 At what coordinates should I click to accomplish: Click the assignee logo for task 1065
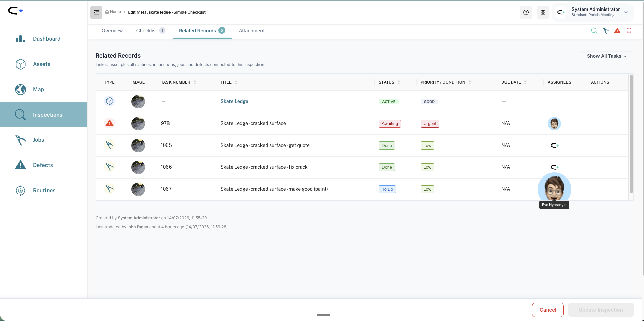(x=555, y=146)
